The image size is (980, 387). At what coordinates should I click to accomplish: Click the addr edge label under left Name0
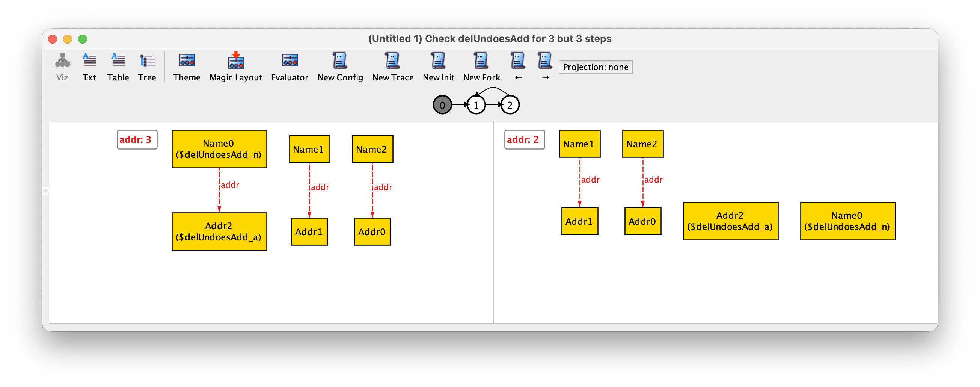coord(230,185)
